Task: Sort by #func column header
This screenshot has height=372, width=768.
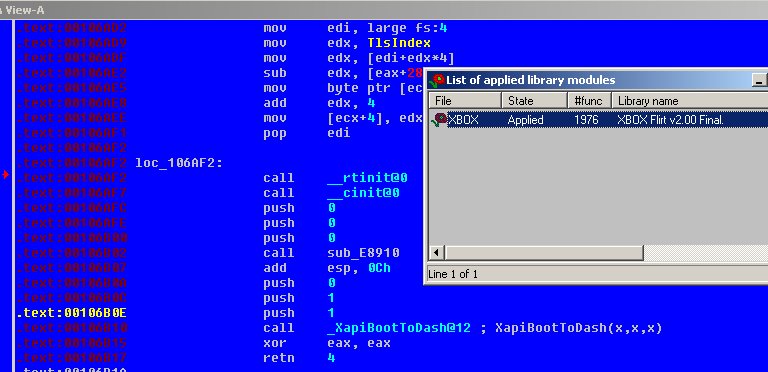Action: tap(590, 101)
